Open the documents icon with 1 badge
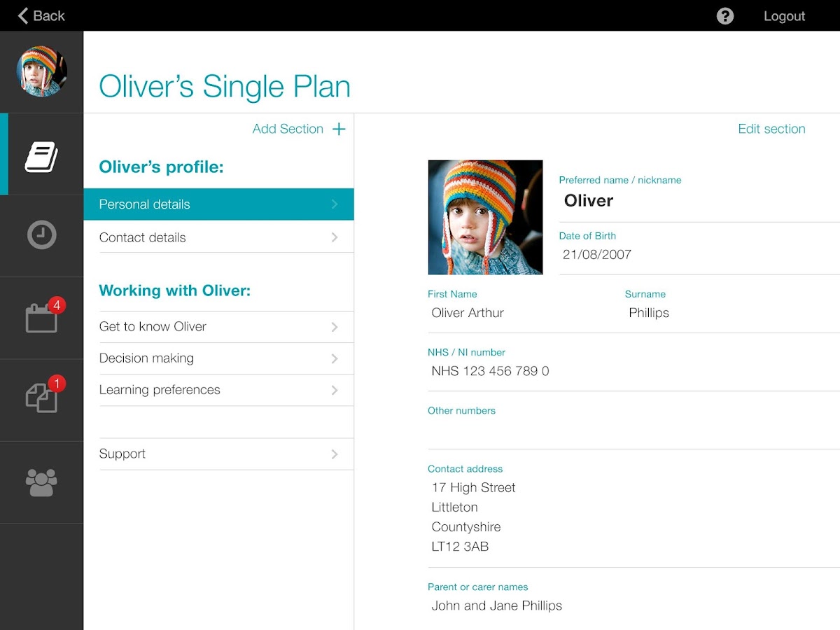The height and width of the screenshot is (630, 840). pos(41,399)
